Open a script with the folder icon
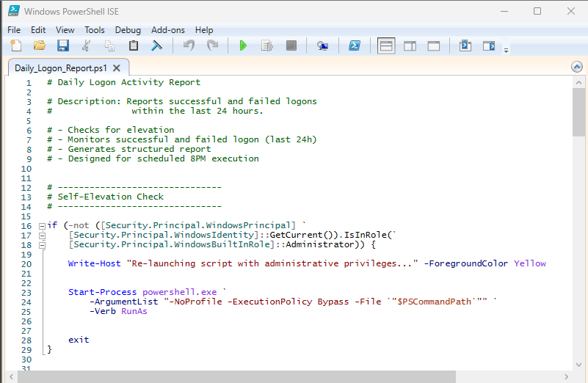 [40, 45]
